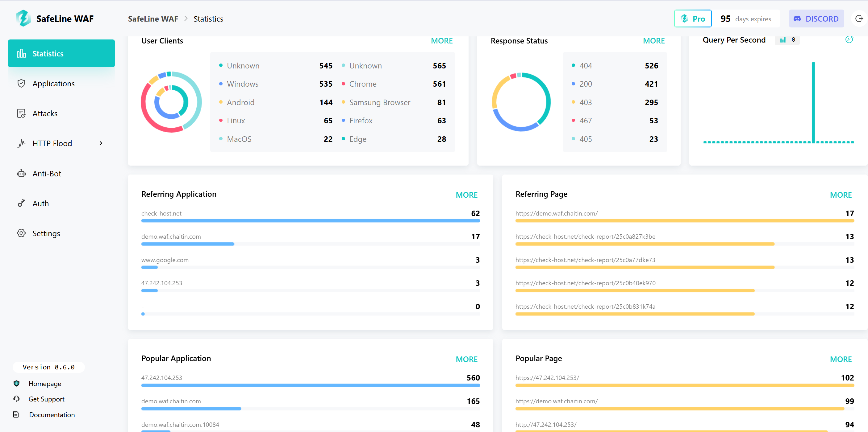
Task: Click the User Clients donut chart
Action: (x=171, y=102)
